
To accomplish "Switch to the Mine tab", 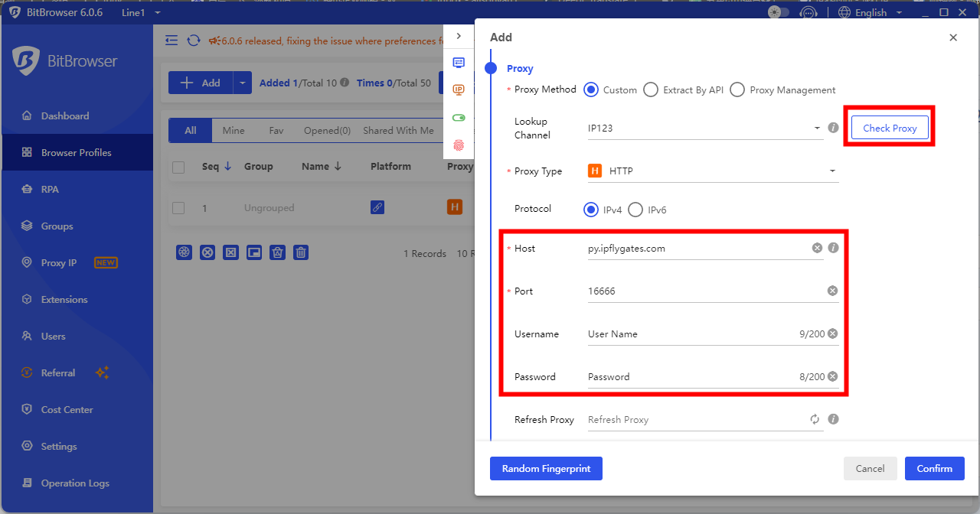I will pyautogui.click(x=234, y=131).
